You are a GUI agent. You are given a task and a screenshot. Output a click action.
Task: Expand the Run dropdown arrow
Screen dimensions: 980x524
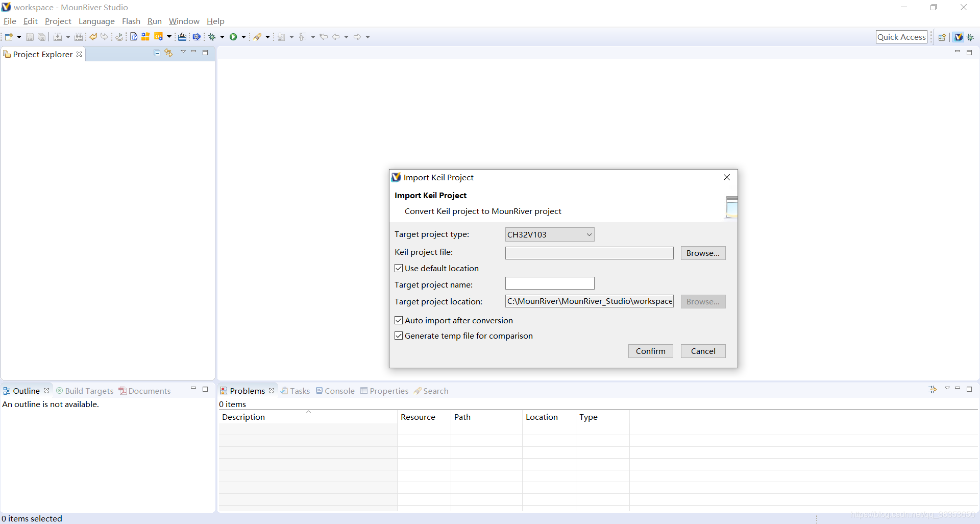pyautogui.click(x=243, y=37)
